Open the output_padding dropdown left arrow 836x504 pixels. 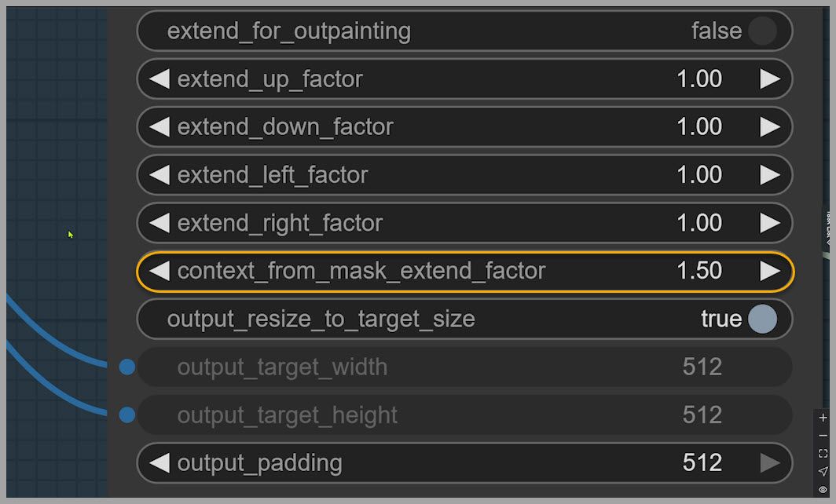(159, 462)
